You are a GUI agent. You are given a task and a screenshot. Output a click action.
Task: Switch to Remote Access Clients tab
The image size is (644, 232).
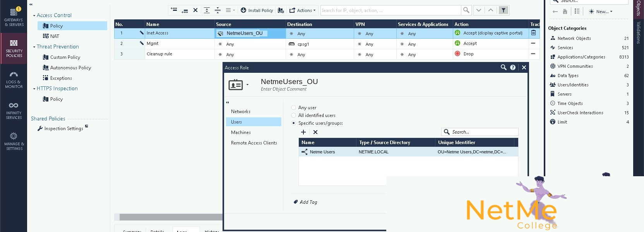[x=253, y=143]
